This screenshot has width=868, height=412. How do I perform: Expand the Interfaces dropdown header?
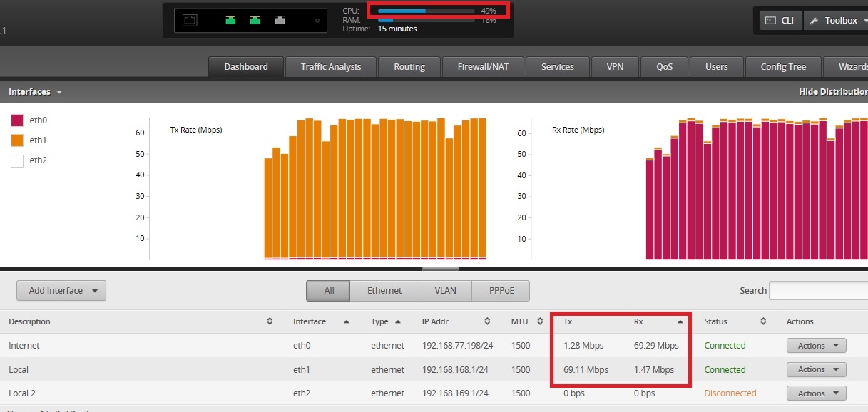click(35, 92)
